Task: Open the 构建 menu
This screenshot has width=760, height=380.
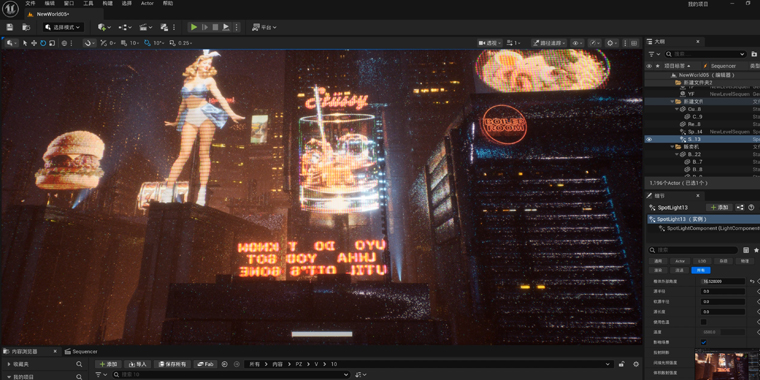Action: pos(108,3)
